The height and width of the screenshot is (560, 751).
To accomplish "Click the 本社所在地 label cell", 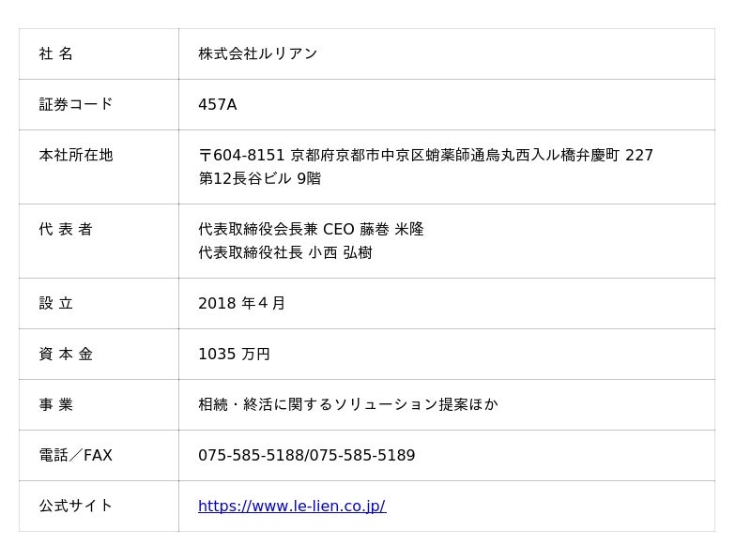I will (76, 156).
